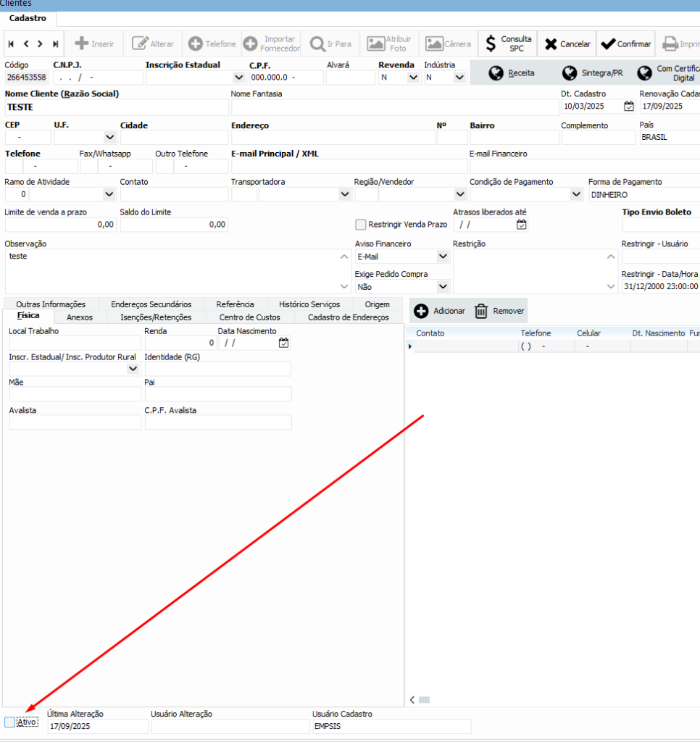Screen dimensions: 700x742
Task: Switch to the Anexos tab
Action: [x=80, y=317]
